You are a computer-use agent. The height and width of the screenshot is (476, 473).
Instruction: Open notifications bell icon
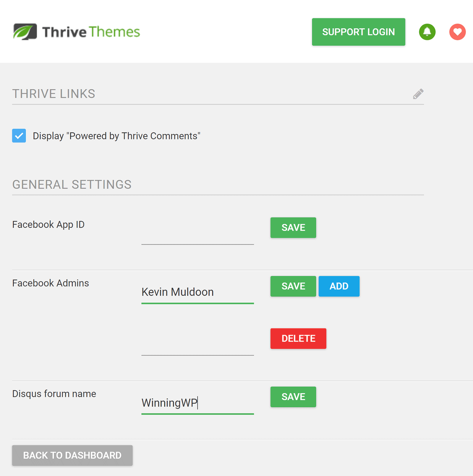(427, 32)
